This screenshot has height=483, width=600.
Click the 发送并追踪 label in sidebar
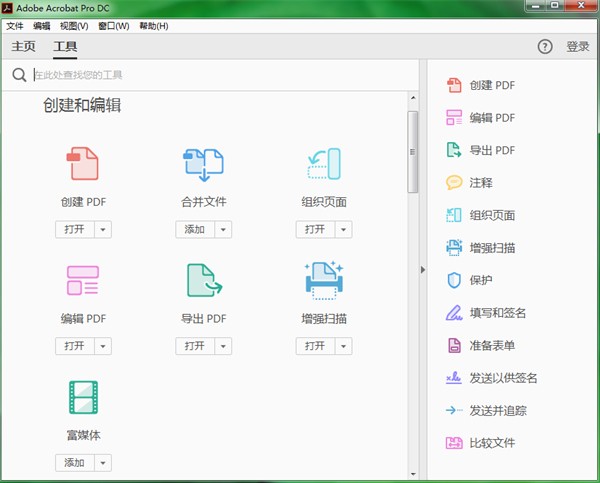498,410
